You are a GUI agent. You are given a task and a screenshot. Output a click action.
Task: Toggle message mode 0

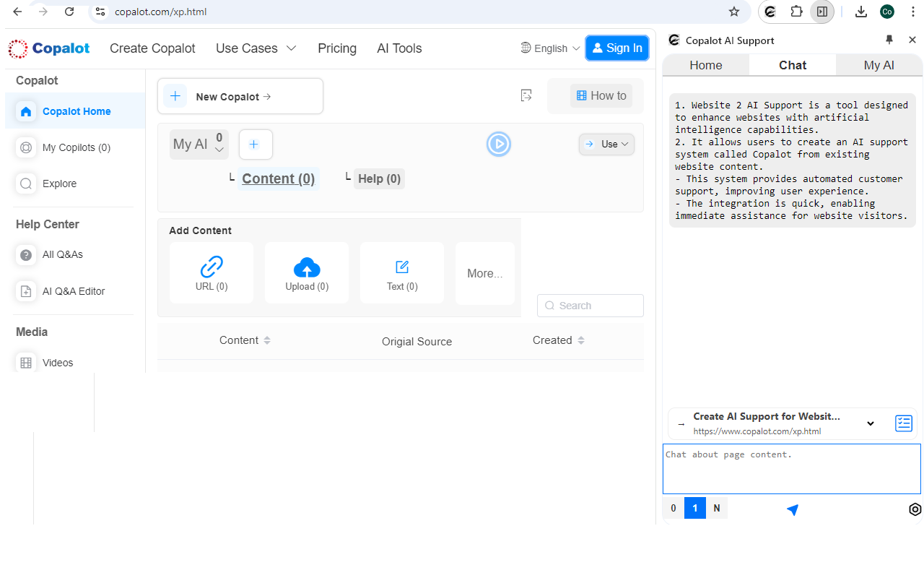[673, 508]
